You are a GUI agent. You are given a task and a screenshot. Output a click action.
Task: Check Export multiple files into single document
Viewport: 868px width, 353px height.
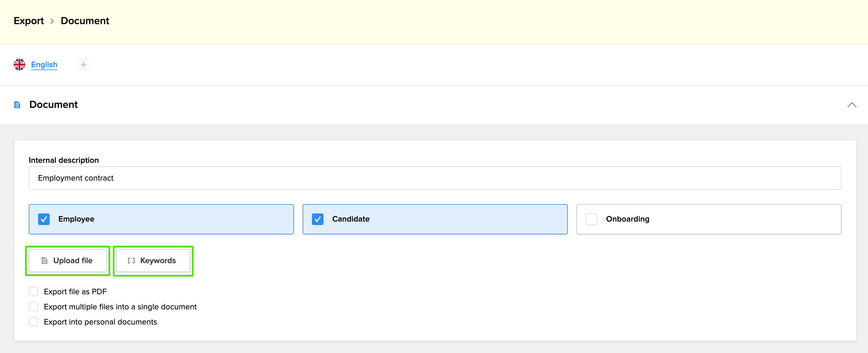pos(33,306)
